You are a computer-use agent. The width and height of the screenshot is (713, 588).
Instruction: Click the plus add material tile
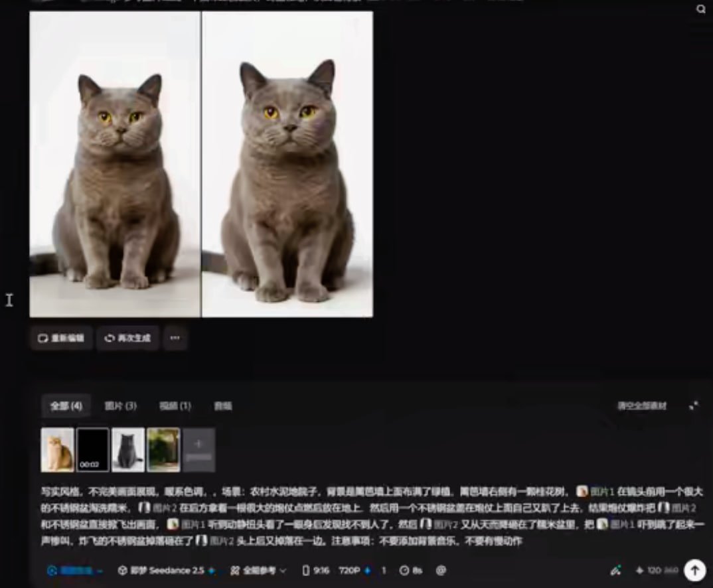[x=198, y=449]
